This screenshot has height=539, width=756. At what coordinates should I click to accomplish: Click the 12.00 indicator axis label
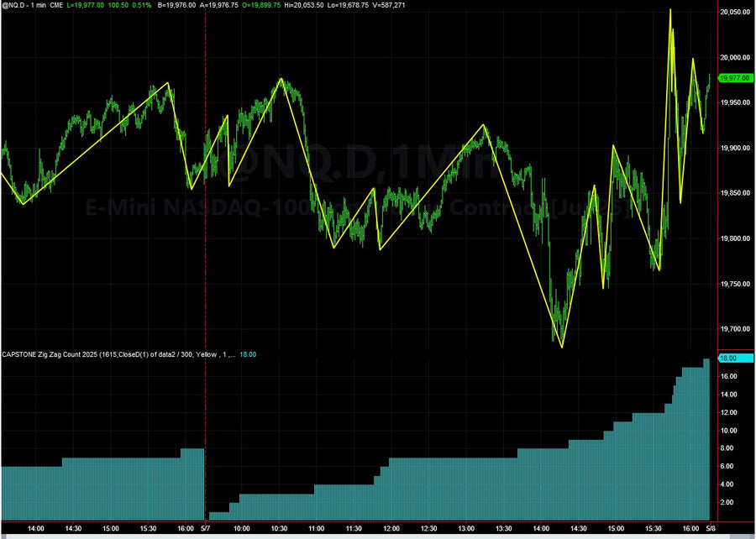tap(728, 412)
